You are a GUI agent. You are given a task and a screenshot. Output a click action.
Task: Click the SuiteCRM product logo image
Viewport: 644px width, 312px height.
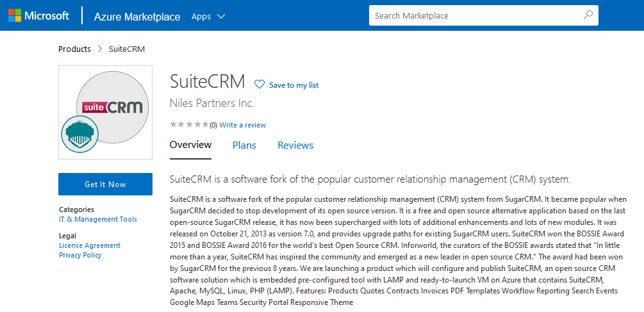[106, 111]
